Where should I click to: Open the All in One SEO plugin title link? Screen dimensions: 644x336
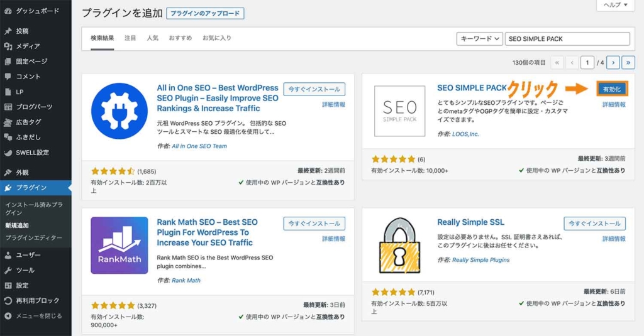(218, 99)
